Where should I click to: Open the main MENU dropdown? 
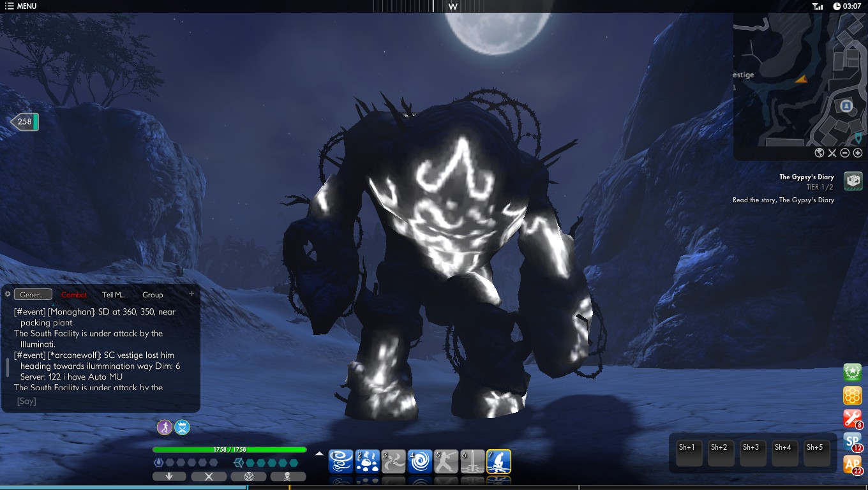pos(20,6)
